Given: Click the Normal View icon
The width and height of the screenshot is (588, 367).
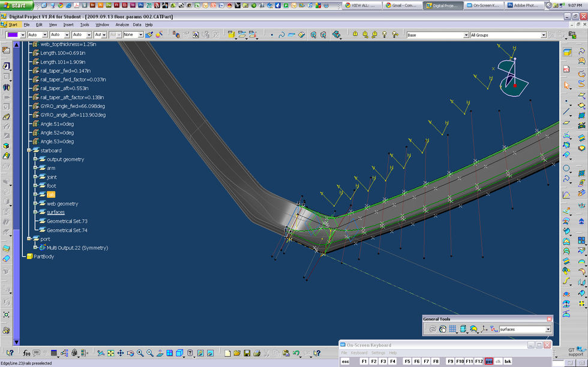Looking at the screenshot, I should point(160,353).
